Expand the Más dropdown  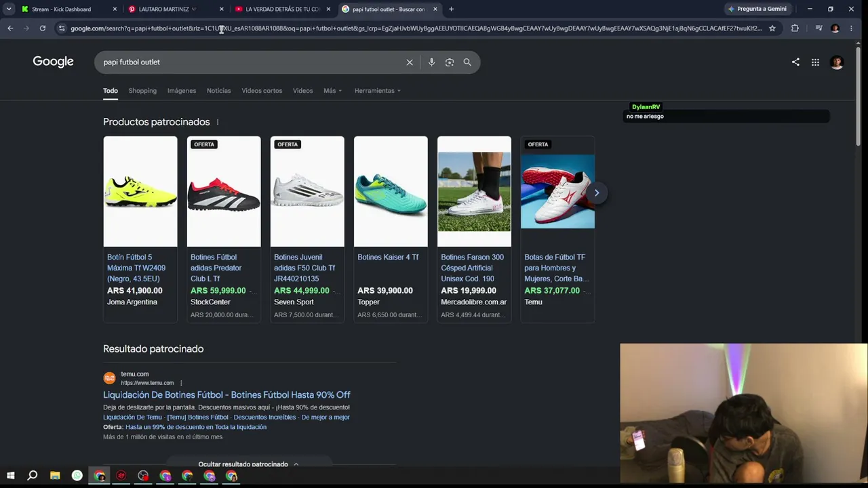333,91
